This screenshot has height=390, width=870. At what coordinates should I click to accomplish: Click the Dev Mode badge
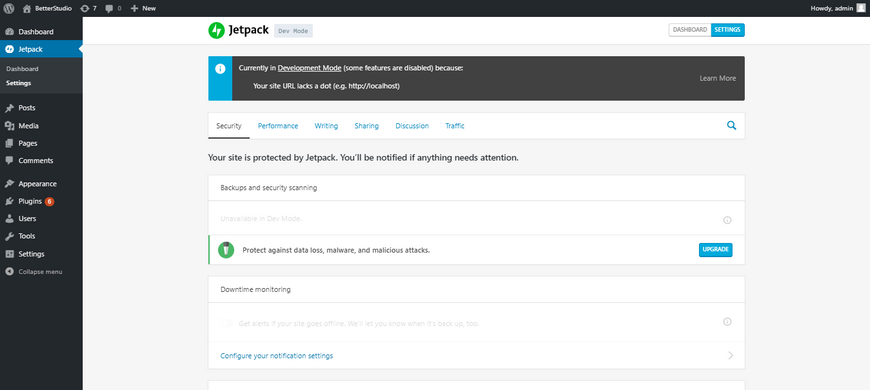pyautogui.click(x=294, y=31)
